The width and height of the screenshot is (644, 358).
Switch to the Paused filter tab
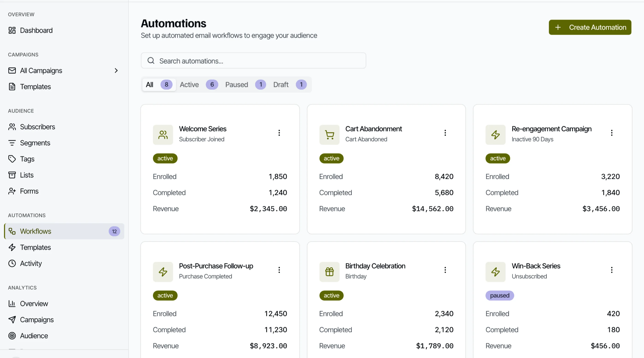coord(245,85)
